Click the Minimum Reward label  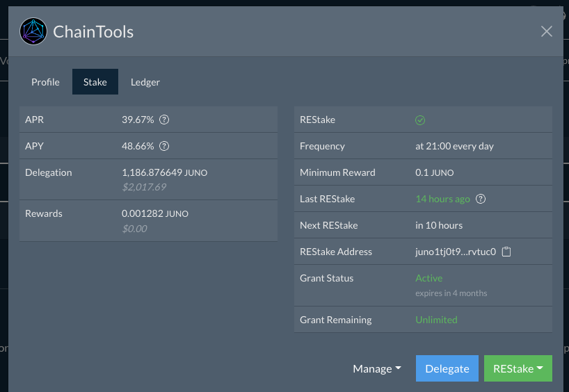337,172
